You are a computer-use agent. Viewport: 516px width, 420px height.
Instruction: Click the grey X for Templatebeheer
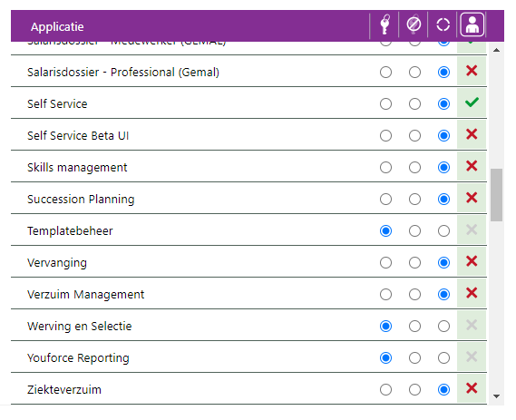(472, 230)
